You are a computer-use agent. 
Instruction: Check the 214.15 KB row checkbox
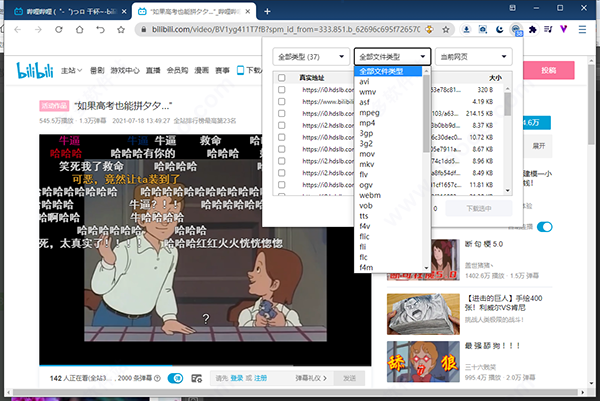pyautogui.click(x=282, y=113)
